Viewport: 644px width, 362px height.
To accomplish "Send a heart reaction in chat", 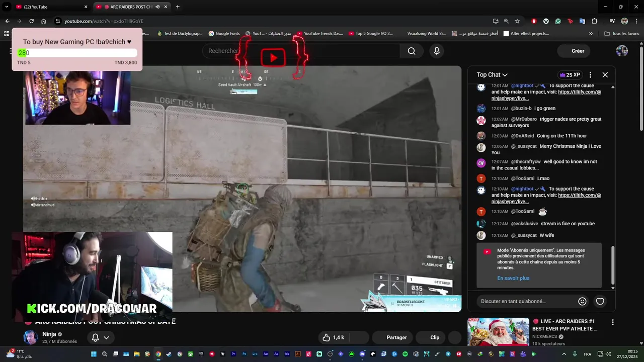I will tap(600, 301).
